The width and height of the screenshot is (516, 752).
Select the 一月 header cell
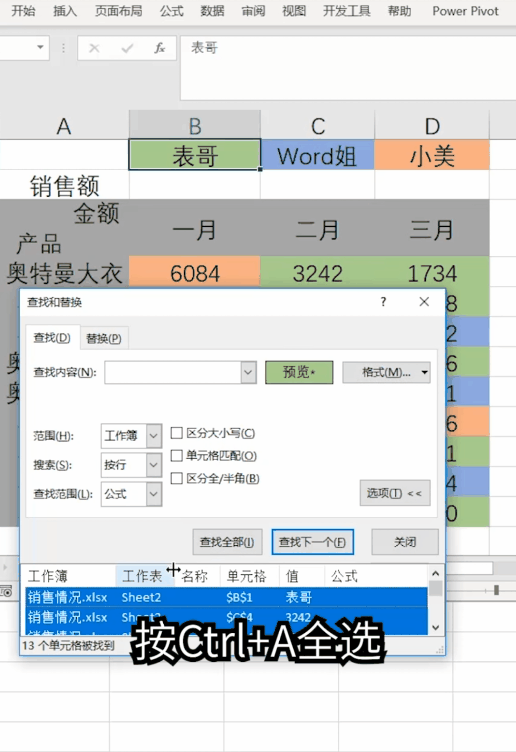(195, 229)
